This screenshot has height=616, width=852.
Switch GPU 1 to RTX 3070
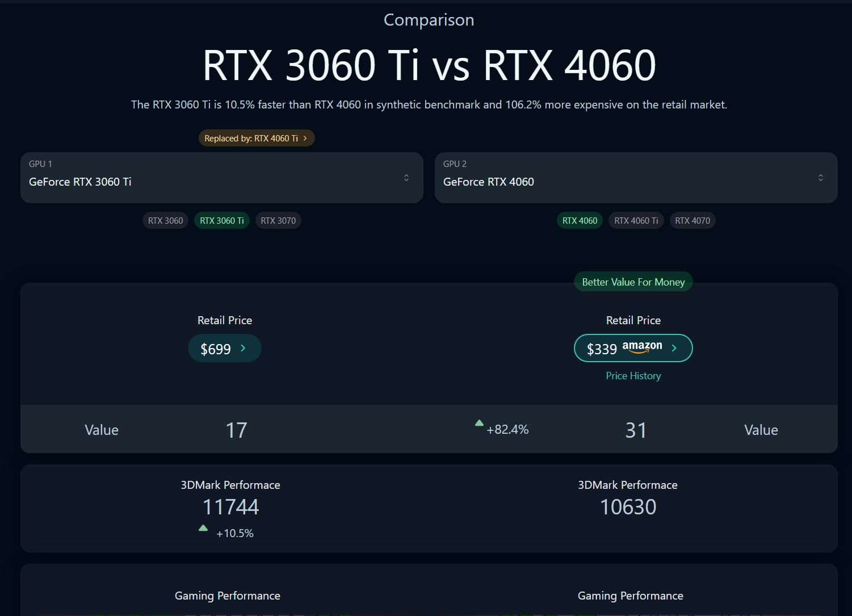(278, 221)
